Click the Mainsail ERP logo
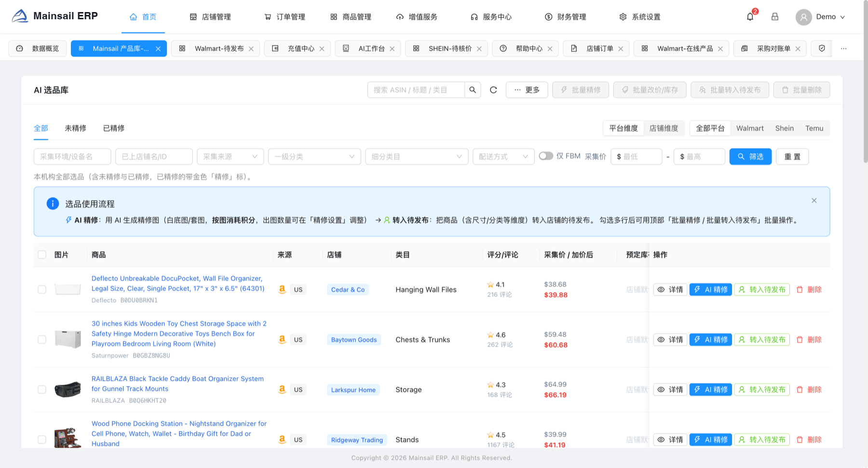The height and width of the screenshot is (468, 868). [x=54, y=16]
